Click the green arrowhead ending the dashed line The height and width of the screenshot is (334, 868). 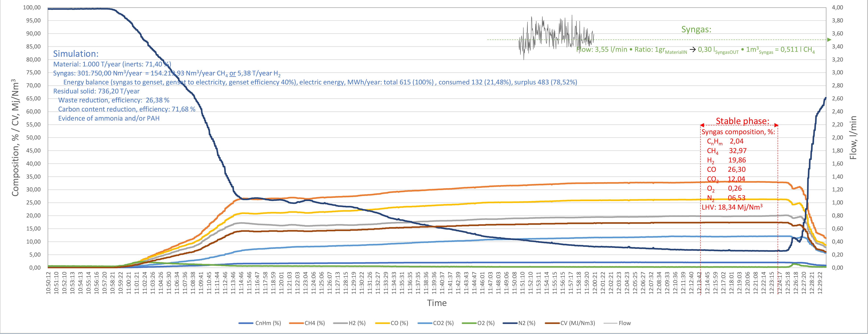coord(829,40)
